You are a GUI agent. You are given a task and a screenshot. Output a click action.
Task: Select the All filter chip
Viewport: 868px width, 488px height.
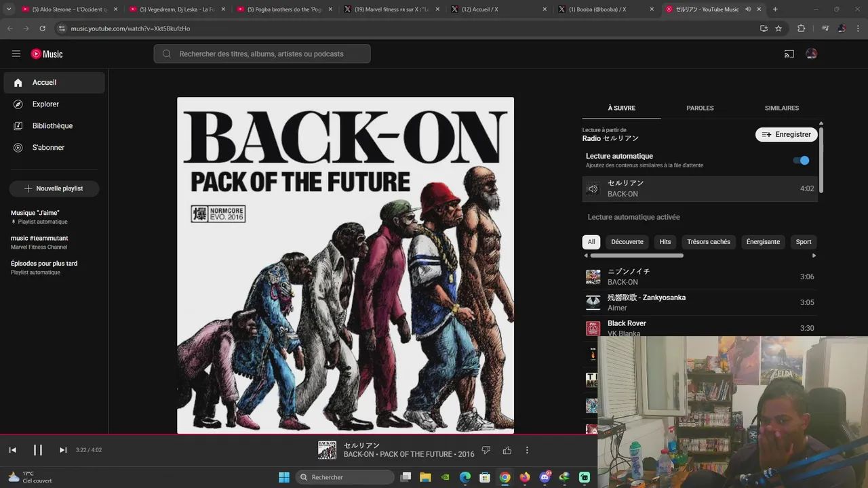591,241
